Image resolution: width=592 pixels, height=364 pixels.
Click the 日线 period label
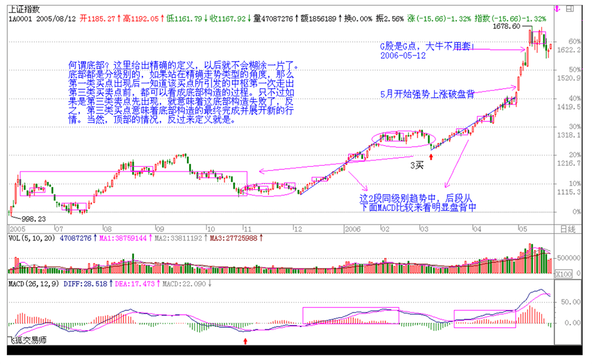(566, 229)
